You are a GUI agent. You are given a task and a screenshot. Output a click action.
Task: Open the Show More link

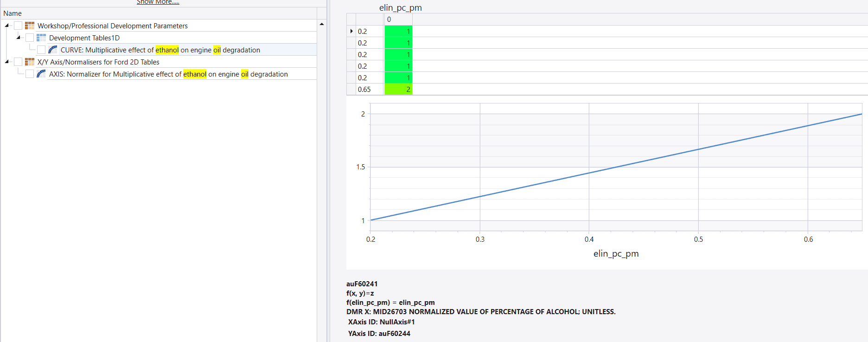158,2
